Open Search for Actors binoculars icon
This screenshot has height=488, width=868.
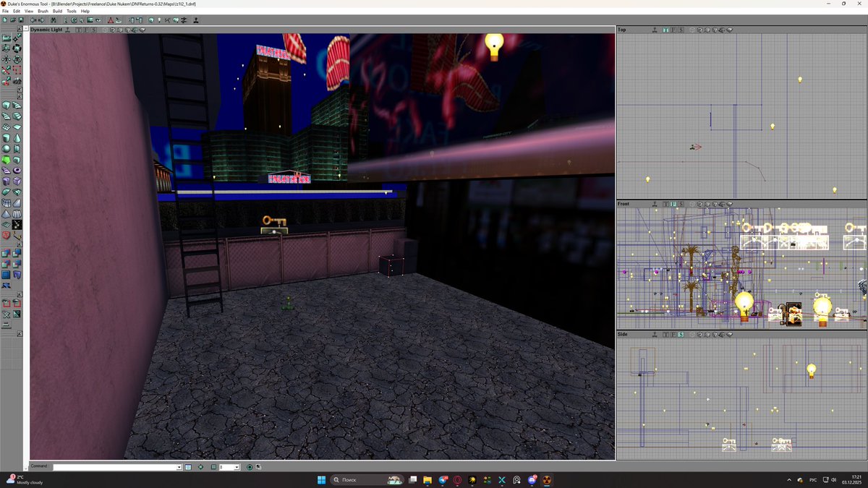tap(54, 20)
